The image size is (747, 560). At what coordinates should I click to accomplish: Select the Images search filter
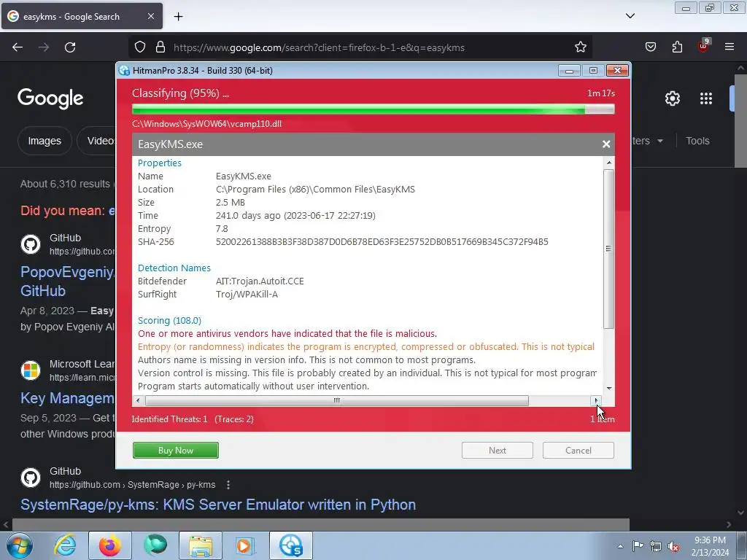[x=44, y=141]
